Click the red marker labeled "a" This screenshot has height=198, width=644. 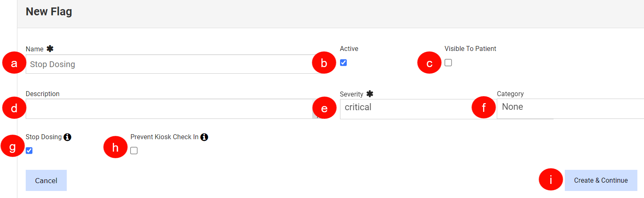click(x=15, y=63)
